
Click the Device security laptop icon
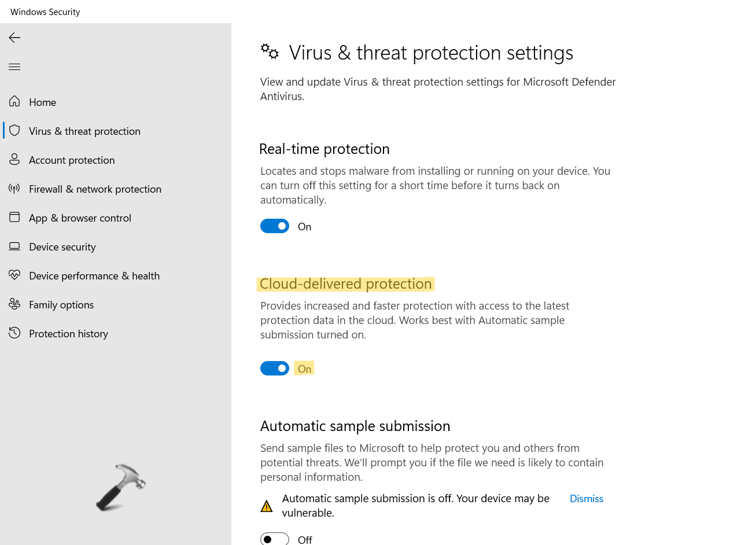pyautogui.click(x=14, y=246)
